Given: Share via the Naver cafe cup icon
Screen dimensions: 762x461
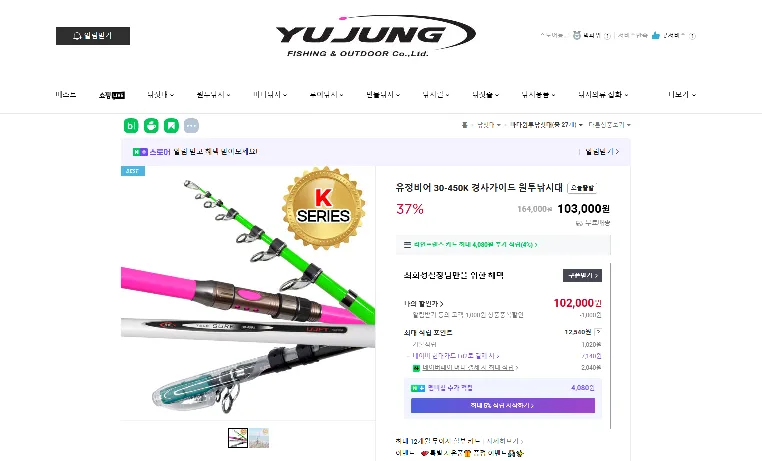Looking at the screenshot, I should (x=151, y=126).
